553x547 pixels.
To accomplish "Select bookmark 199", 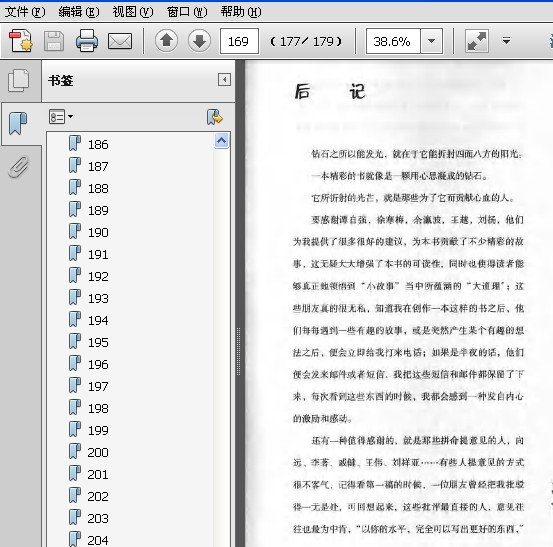I will coord(98,431).
